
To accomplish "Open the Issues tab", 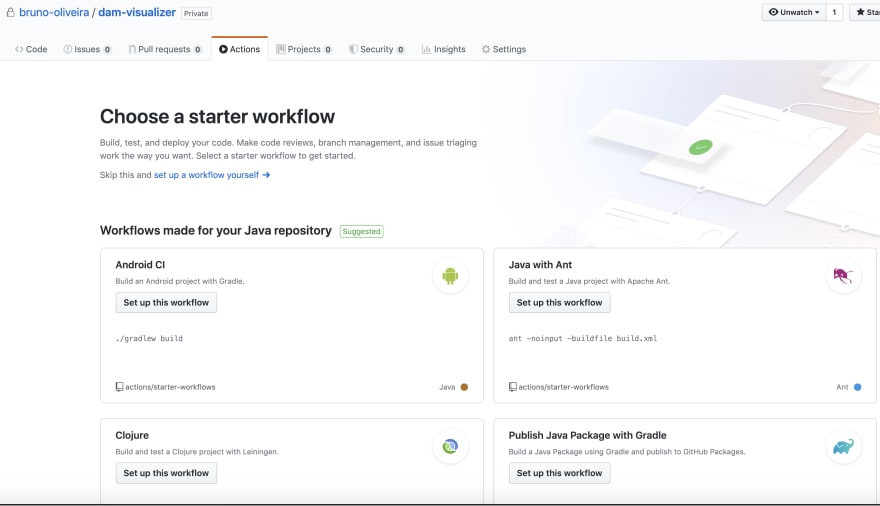I will (x=88, y=49).
